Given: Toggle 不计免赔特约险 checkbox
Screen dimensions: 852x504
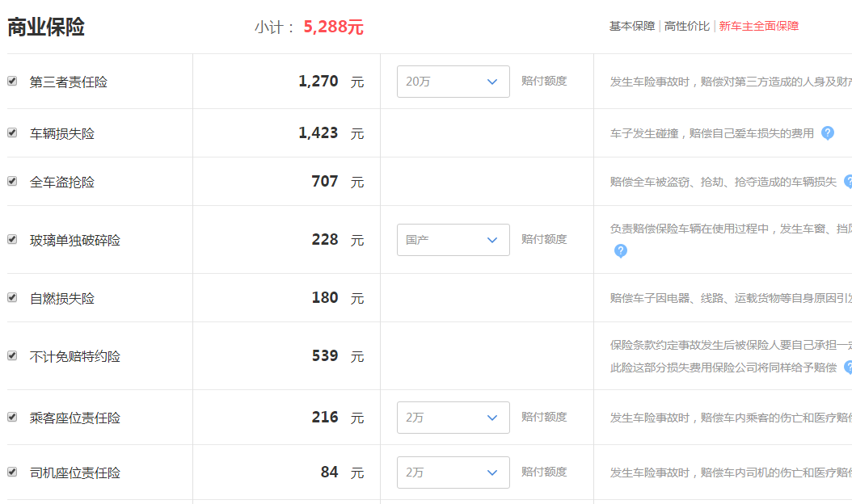Looking at the screenshot, I should pyautogui.click(x=12, y=355).
